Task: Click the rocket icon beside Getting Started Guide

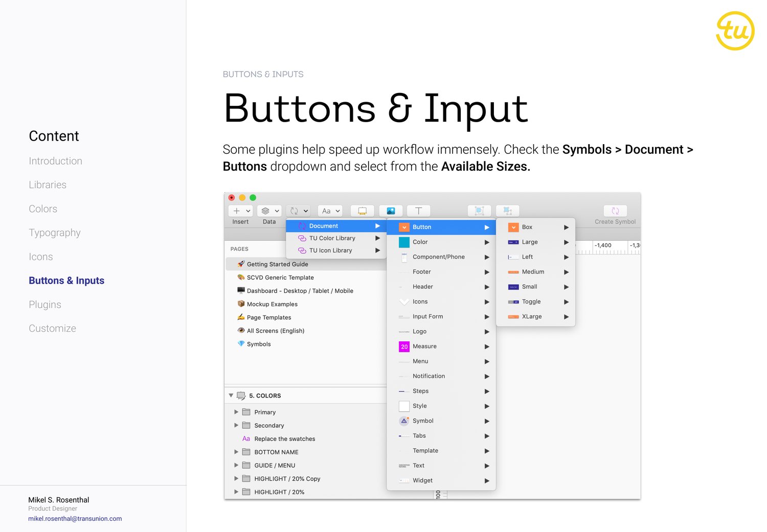Action: 241,264
